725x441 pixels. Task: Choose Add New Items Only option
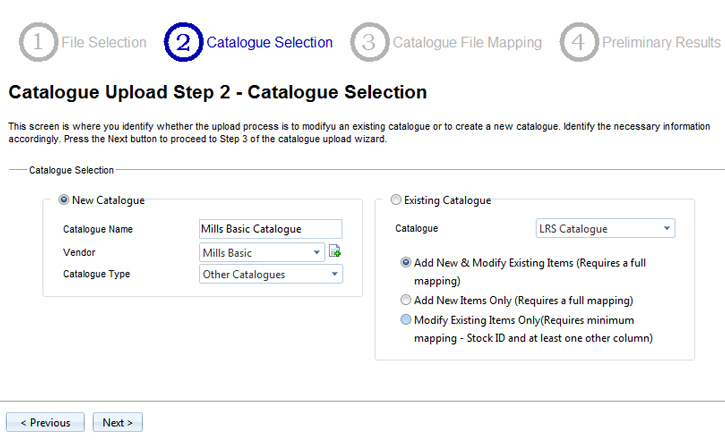coord(405,299)
